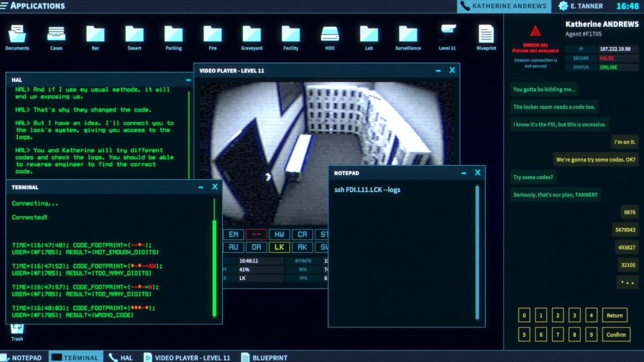The image size is (644, 362).
Task: Select the LK camera toggle
Action: coord(279,247)
